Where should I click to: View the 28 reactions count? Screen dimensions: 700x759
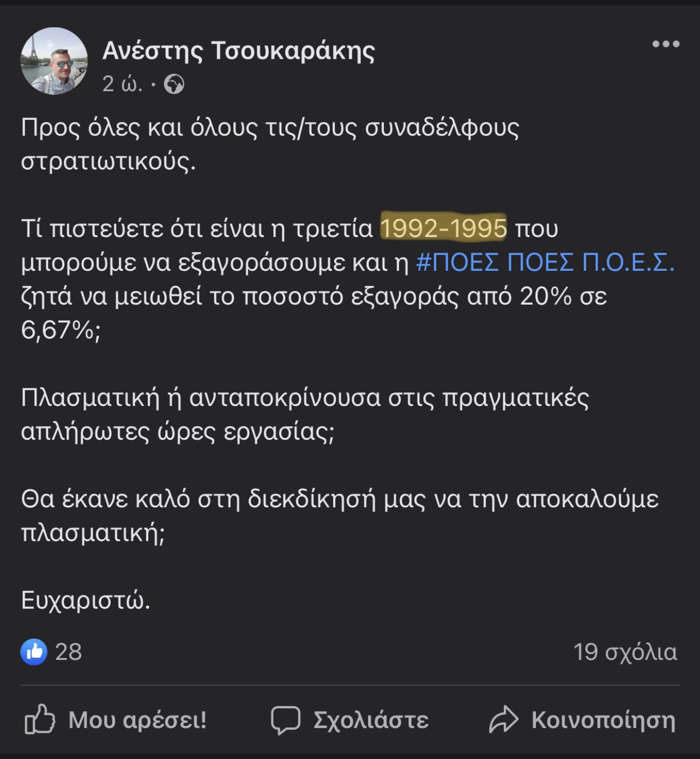pos(69,652)
